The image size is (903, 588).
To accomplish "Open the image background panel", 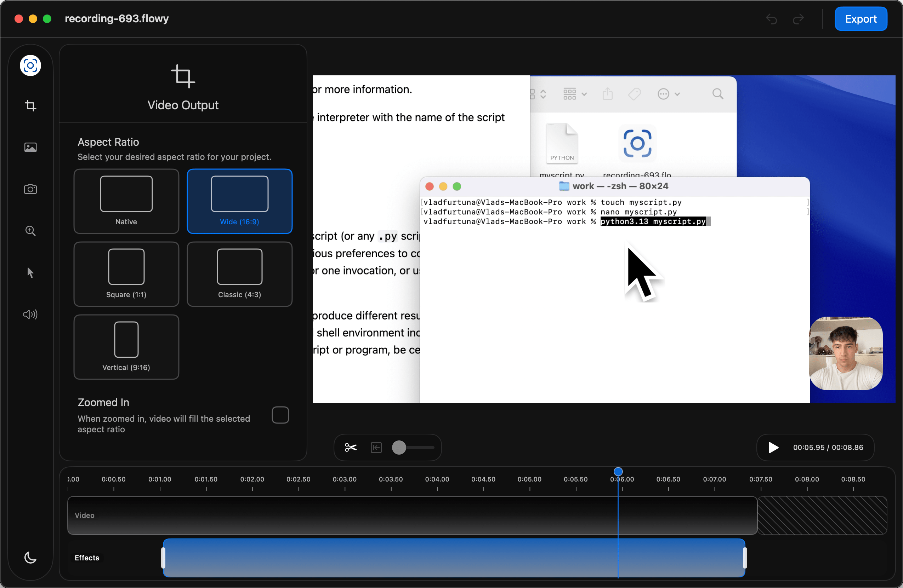I will (x=30, y=148).
